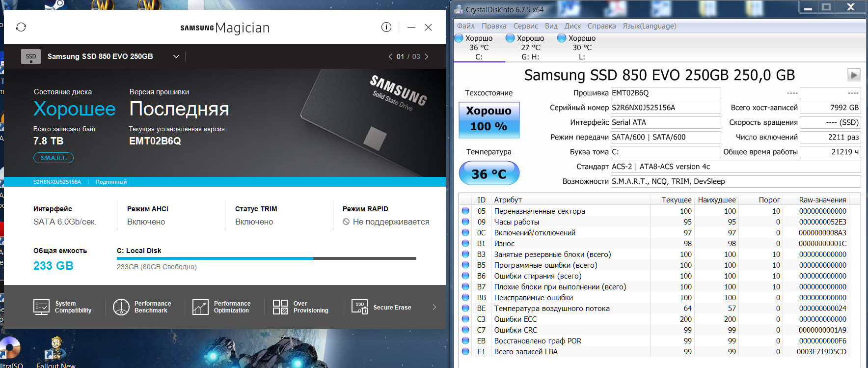
Task: Select the L: drive tab
Action: [x=582, y=47]
